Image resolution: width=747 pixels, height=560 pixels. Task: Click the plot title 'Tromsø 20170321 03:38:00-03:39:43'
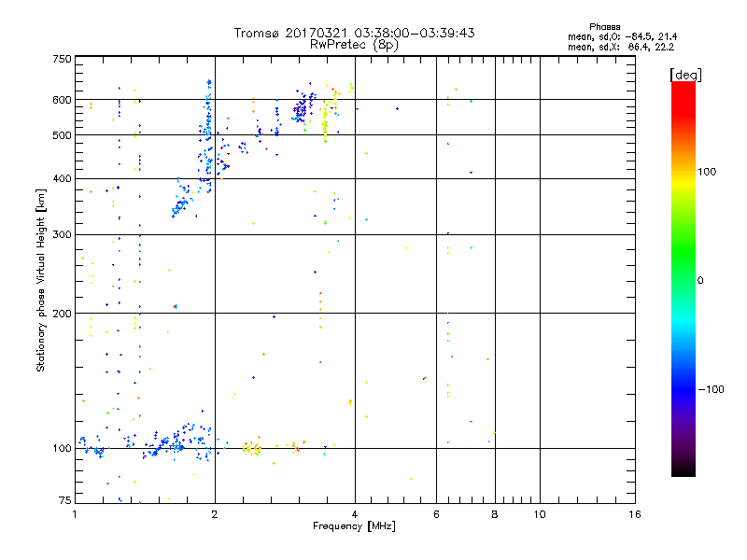click(354, 33)
